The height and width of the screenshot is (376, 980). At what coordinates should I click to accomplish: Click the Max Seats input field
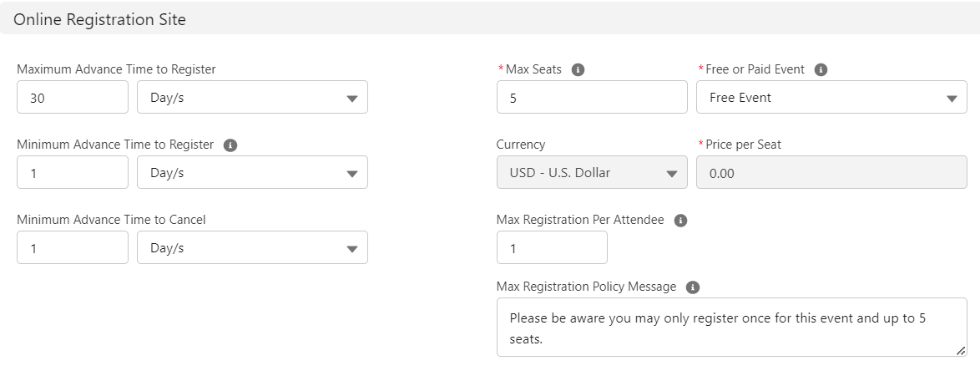[592, 98]
